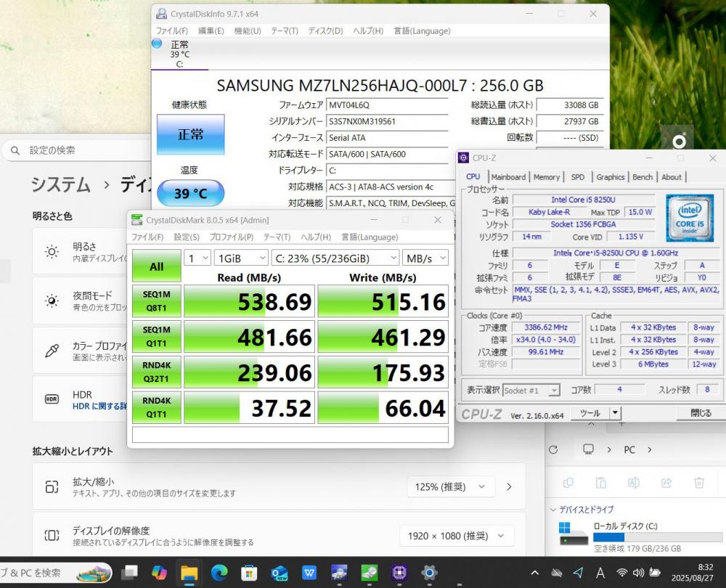The height and width of the screenshot is (588, 726).
Task: Open 編集(E) menu in CrystalDiskInfo
Action: (211, 30)
